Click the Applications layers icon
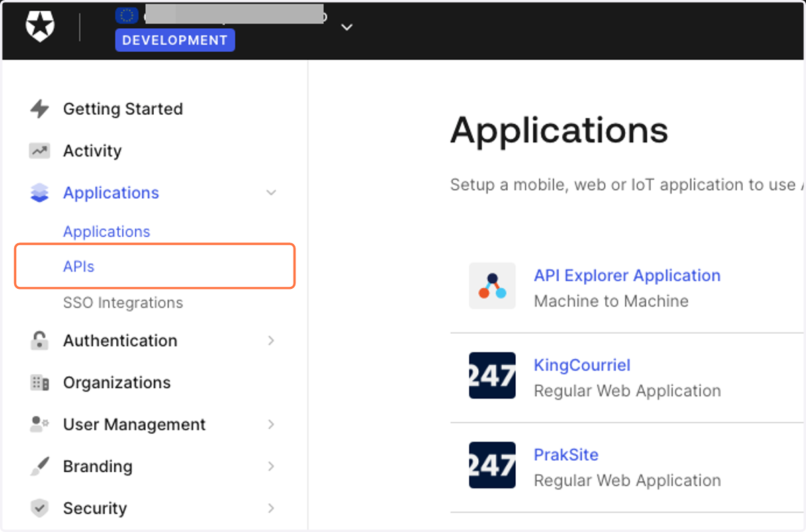 pos(40,193)
